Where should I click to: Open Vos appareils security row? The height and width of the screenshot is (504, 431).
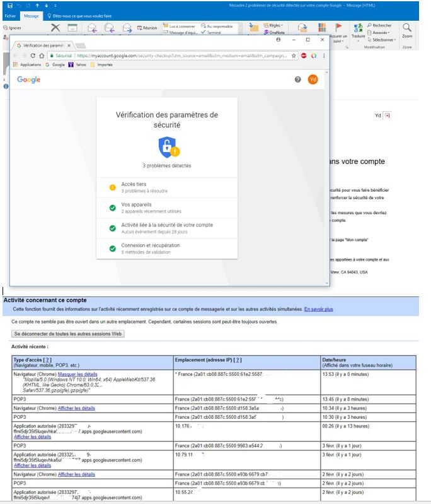click(167, 208)
